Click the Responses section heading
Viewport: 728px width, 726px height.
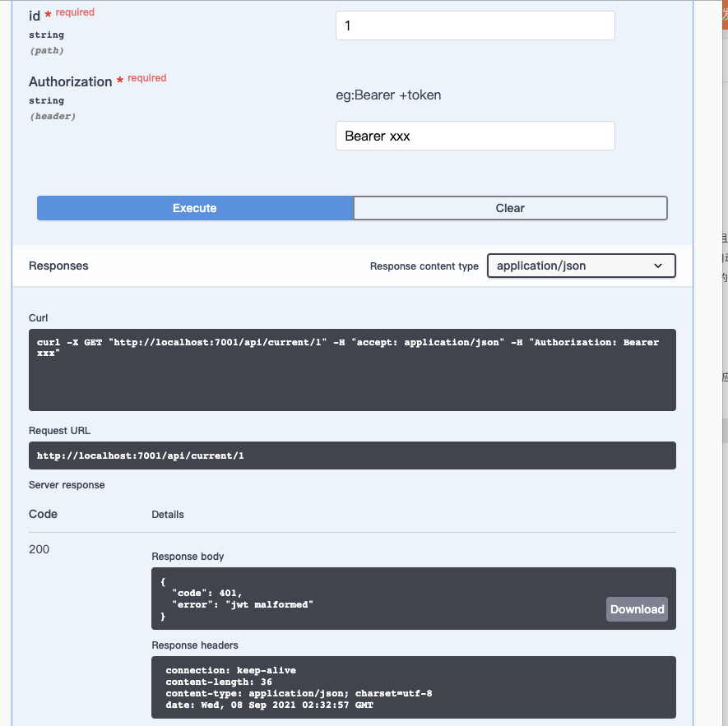click(58, 266)
